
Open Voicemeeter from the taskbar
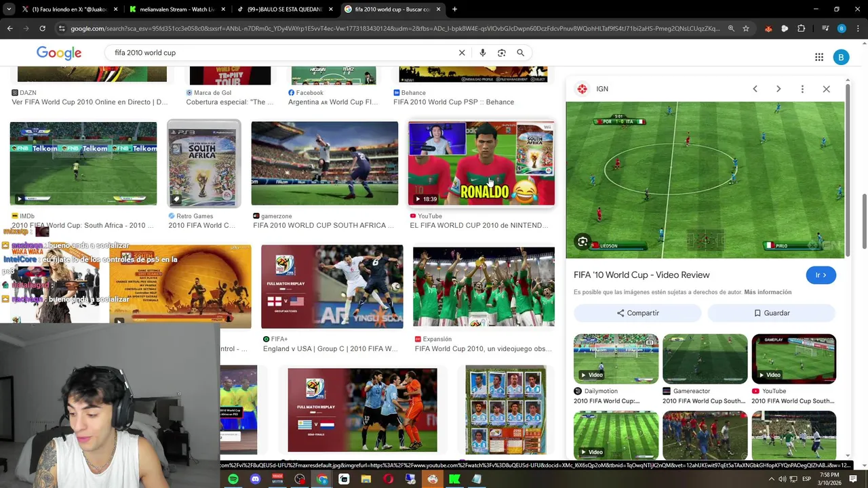click(x=277, y=479)
